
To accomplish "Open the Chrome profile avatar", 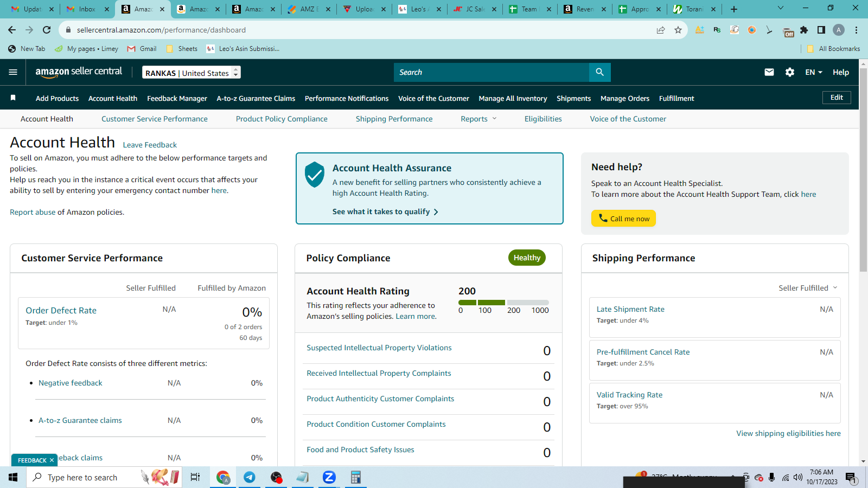I will tap(839, 30).
